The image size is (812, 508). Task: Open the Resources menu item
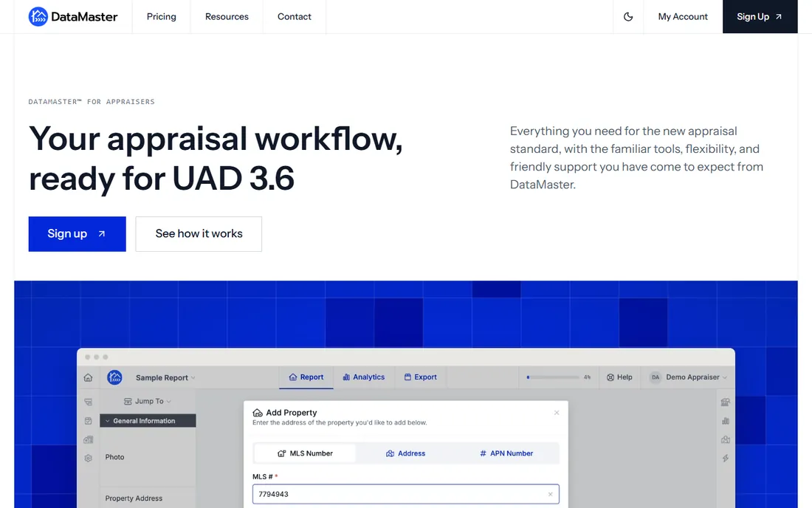point(227,16)
